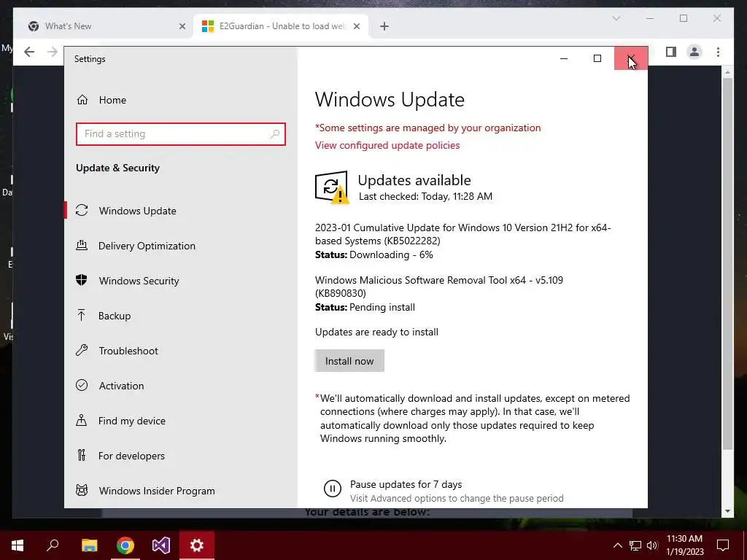
Task: Maximize the Settings window
Action: pos(597,58)
